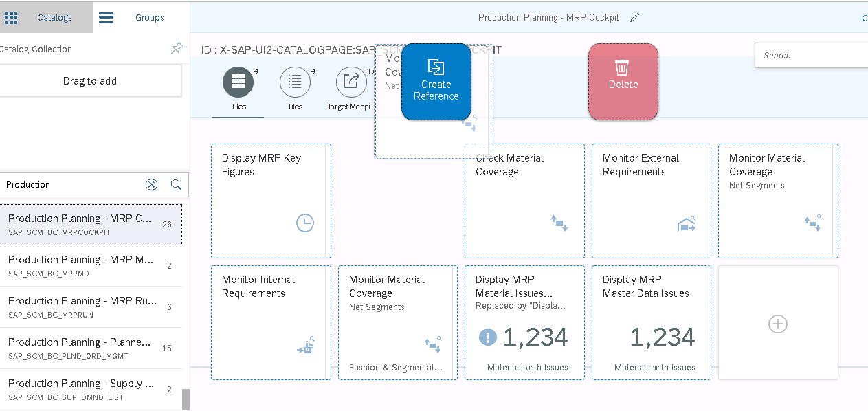Switch to the Tiles list view icon
Viewport: 868px width, 411px height.
(x=295, y=82)
